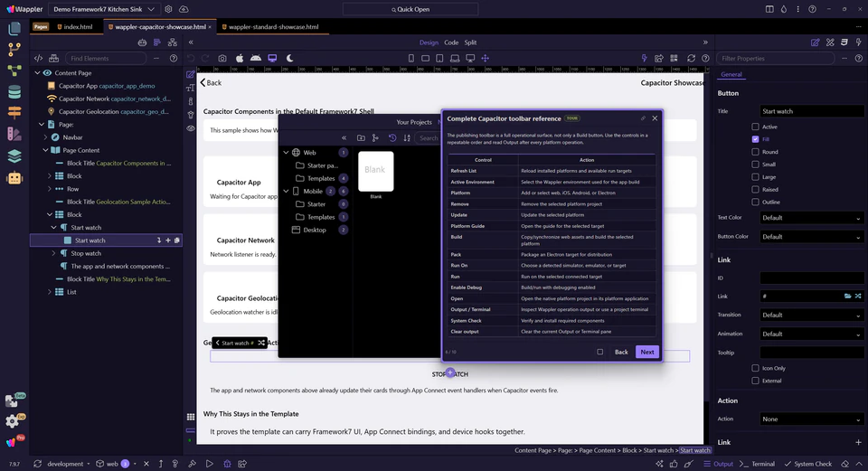Open the share/export icon in design toolbar
Viewport: 868px width, 471px height.
659,58
